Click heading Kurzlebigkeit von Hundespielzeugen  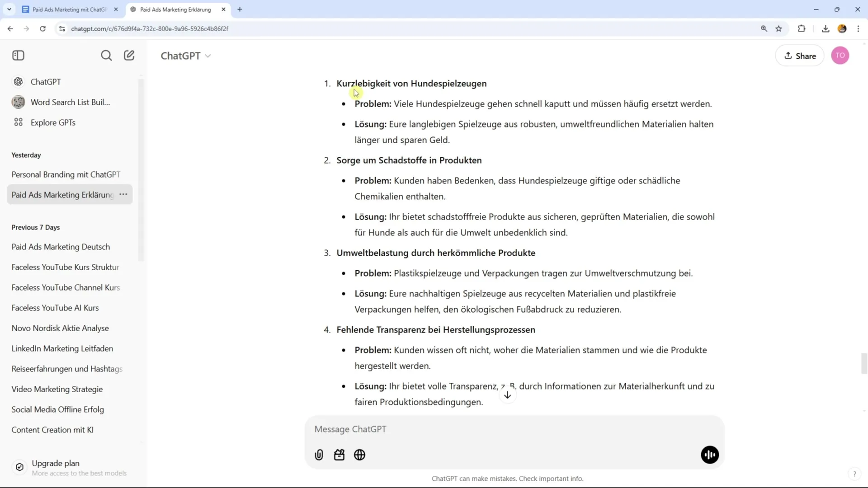pos(411,84)
